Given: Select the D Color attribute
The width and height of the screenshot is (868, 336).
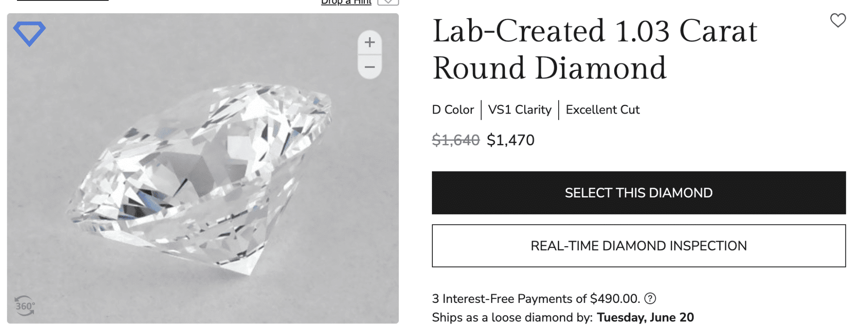Looking at the screenshot, I should [453, 110].
